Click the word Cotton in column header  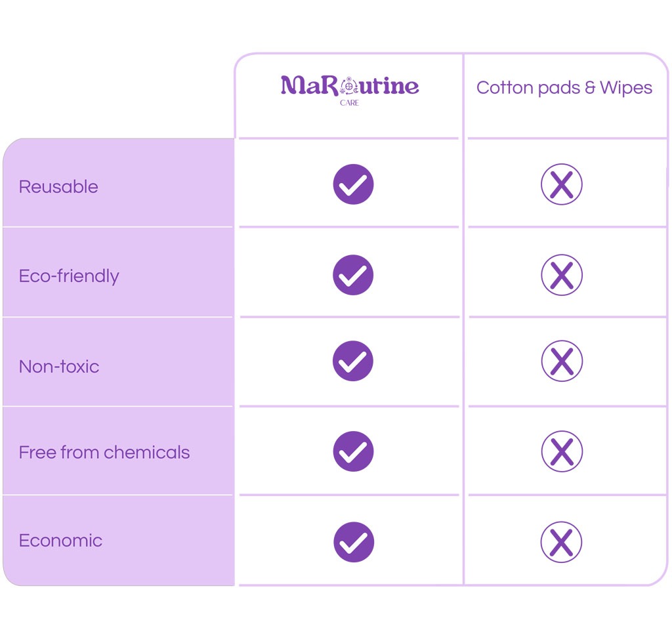coord(501,88)
